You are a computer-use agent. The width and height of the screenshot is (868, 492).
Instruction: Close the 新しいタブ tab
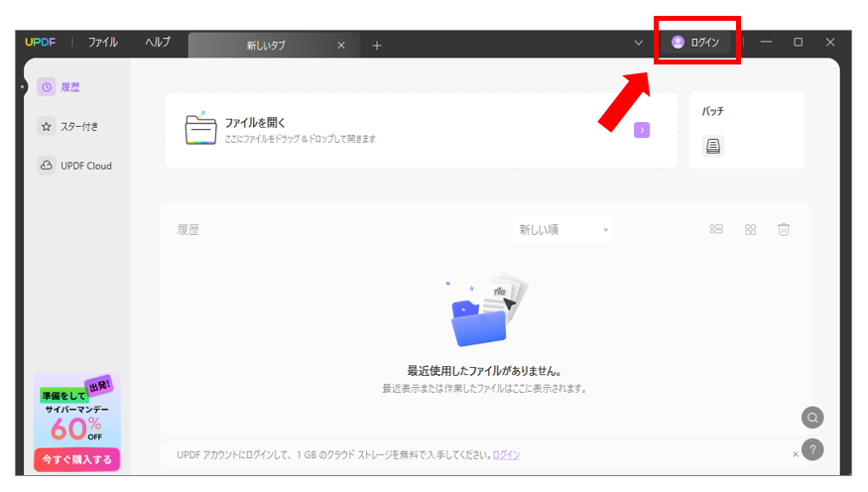pos(341,46)
